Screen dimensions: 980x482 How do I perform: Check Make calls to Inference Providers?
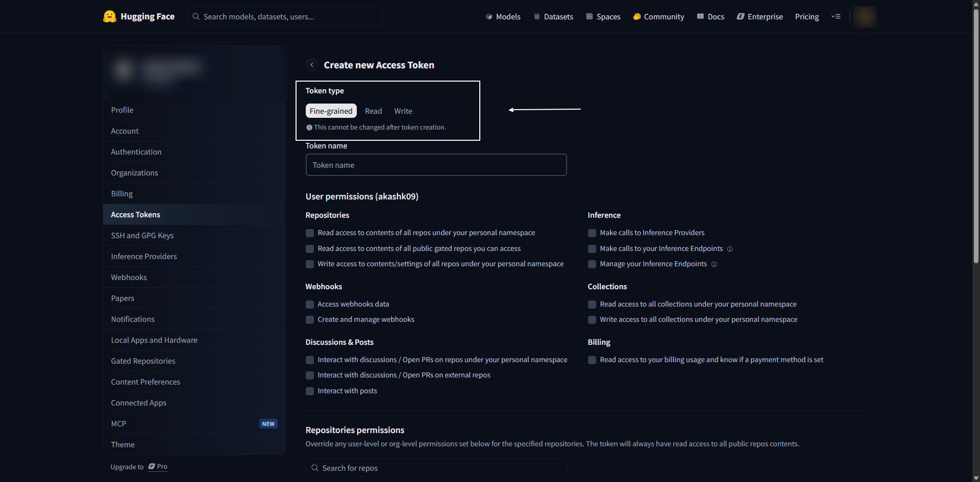click(x=592, y=233)
